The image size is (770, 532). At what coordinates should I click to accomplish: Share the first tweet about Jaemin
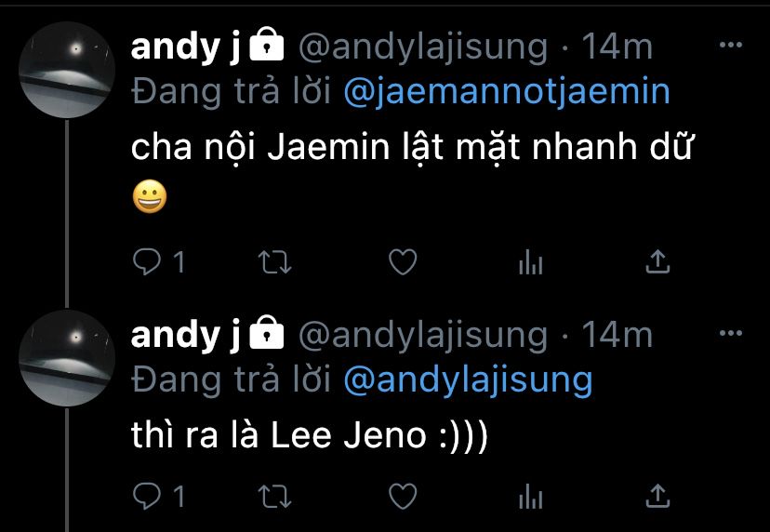(657, 261)
